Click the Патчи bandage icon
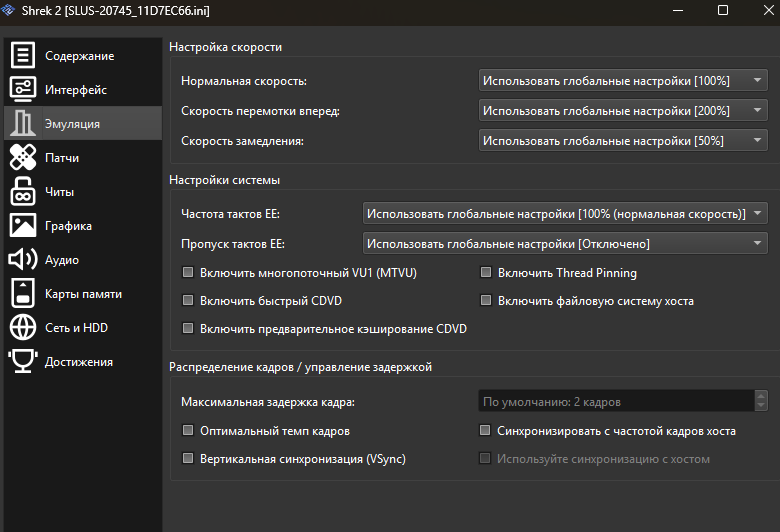The height and width of the screenshot is (532, 780). [23, 157]
